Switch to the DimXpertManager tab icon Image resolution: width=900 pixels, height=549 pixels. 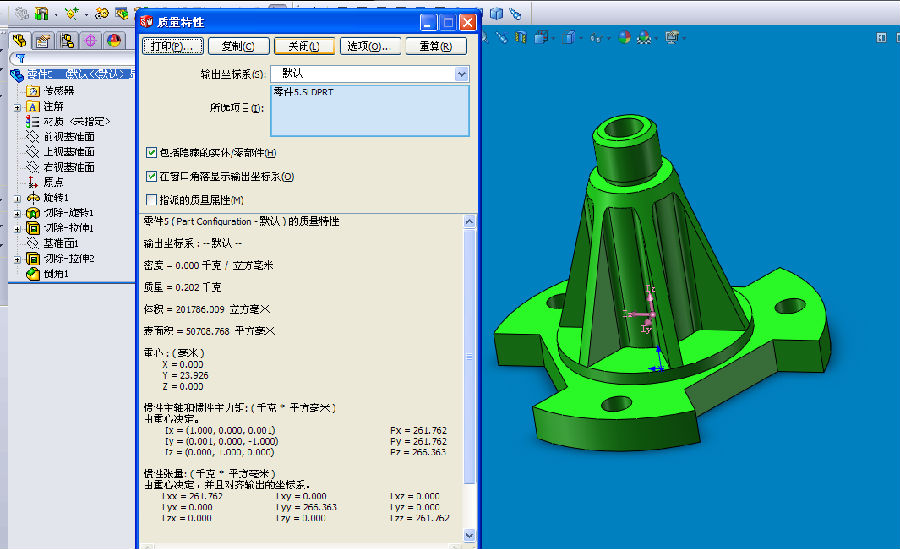[91, 41]
